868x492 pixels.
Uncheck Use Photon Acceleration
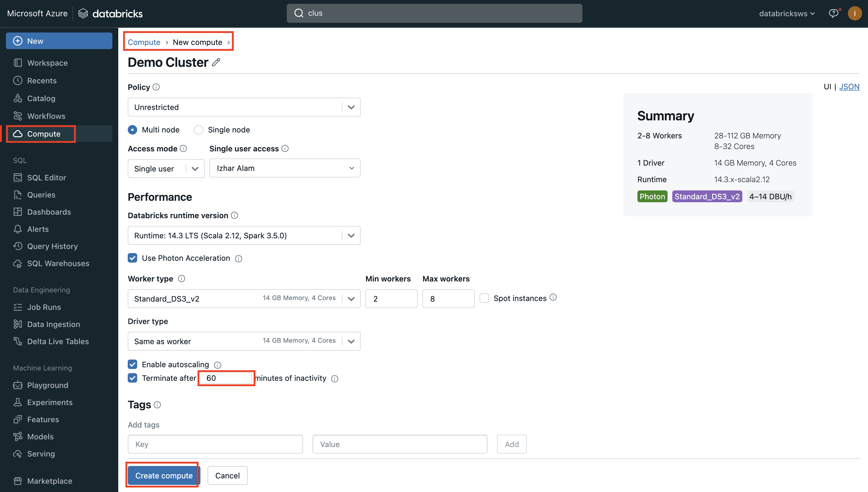tap(132, 258)
